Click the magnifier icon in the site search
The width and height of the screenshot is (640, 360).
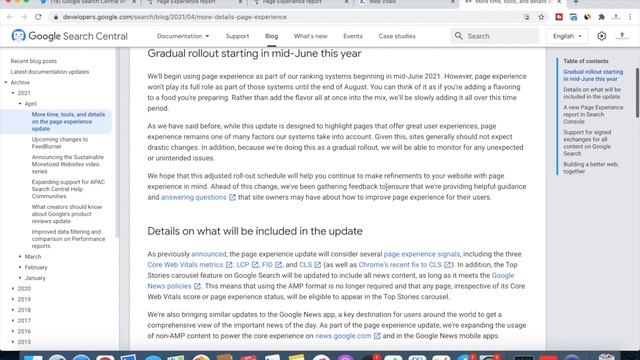pyautogui.click(x=459, y=36)
